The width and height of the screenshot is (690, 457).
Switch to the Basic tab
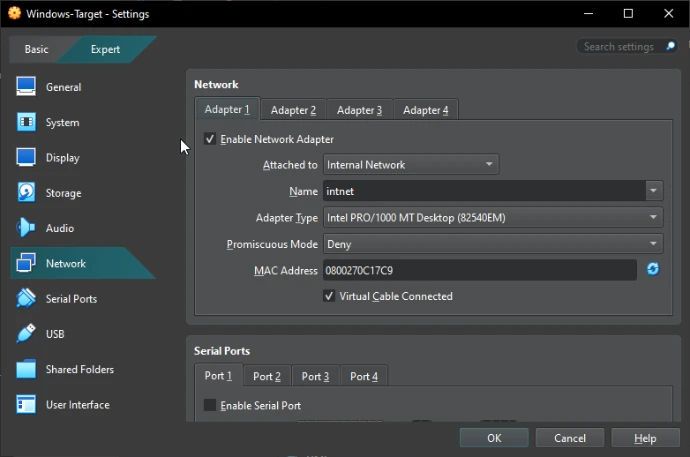(x=37, y=49)
